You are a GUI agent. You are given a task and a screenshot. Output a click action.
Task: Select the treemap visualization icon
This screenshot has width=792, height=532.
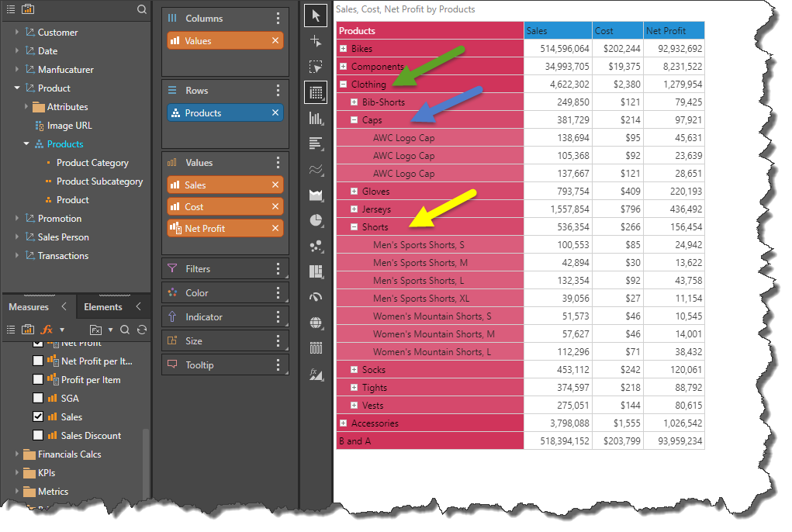pyautogui.click(x=315, y=271)
